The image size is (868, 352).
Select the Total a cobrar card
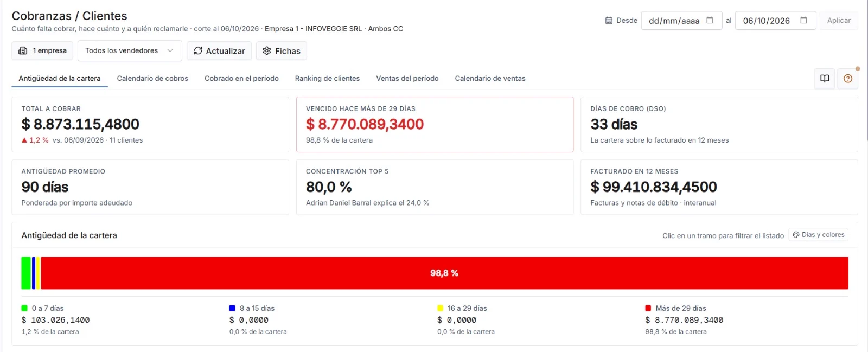click(x=150, y=125)
